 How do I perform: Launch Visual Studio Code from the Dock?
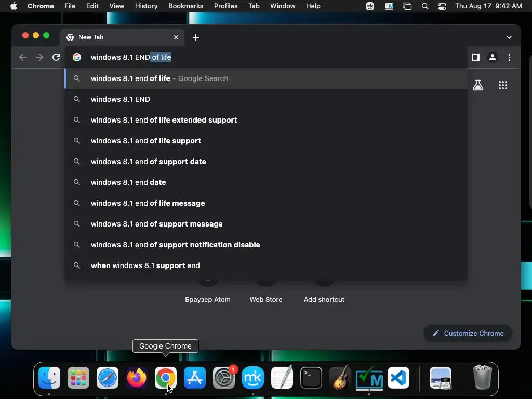point(398,378)
